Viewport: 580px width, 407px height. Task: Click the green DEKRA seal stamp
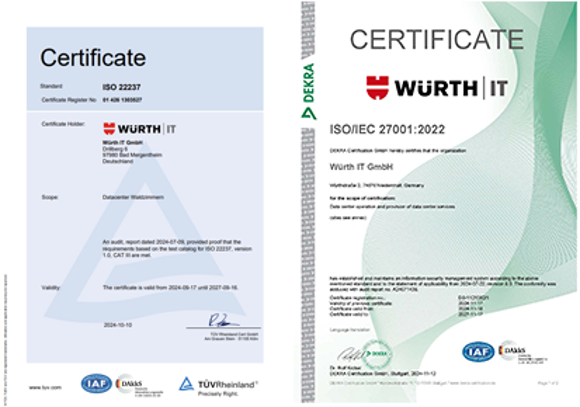(376, 354)
